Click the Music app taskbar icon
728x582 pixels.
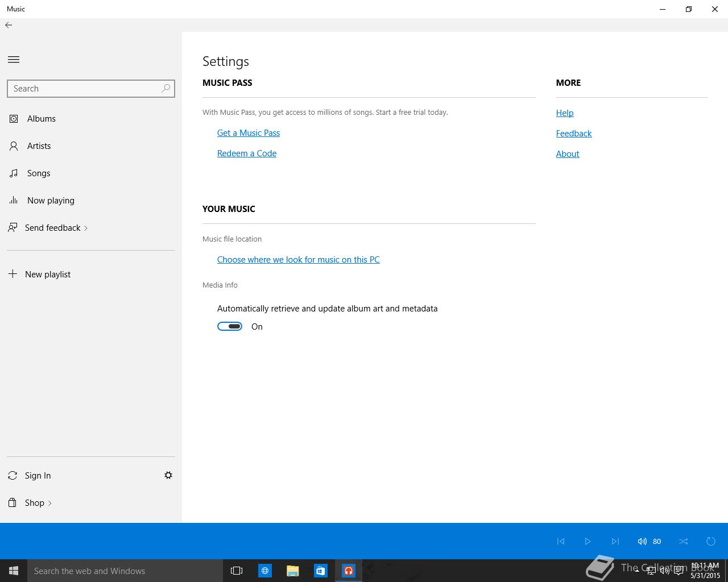[x=349, y=571]
